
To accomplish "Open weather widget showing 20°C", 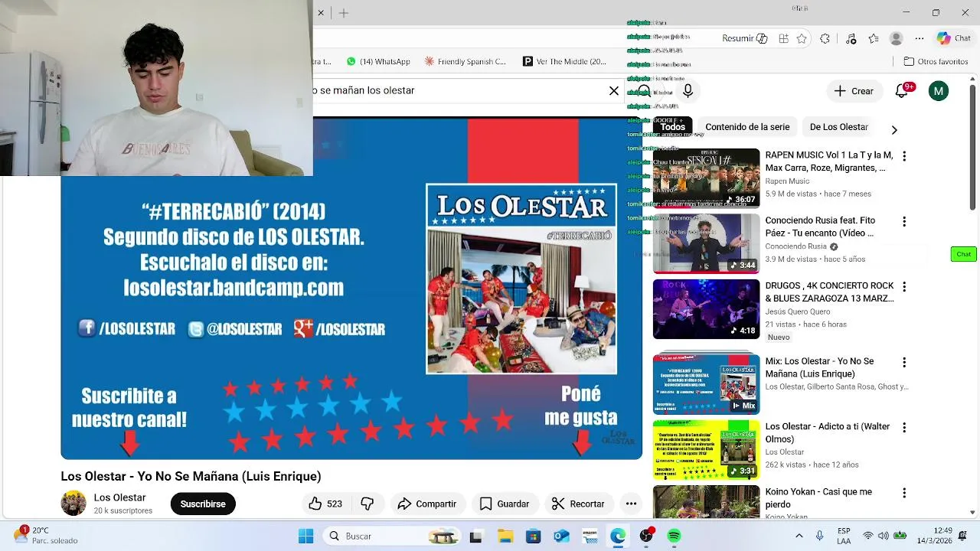I will coord(46,535).
